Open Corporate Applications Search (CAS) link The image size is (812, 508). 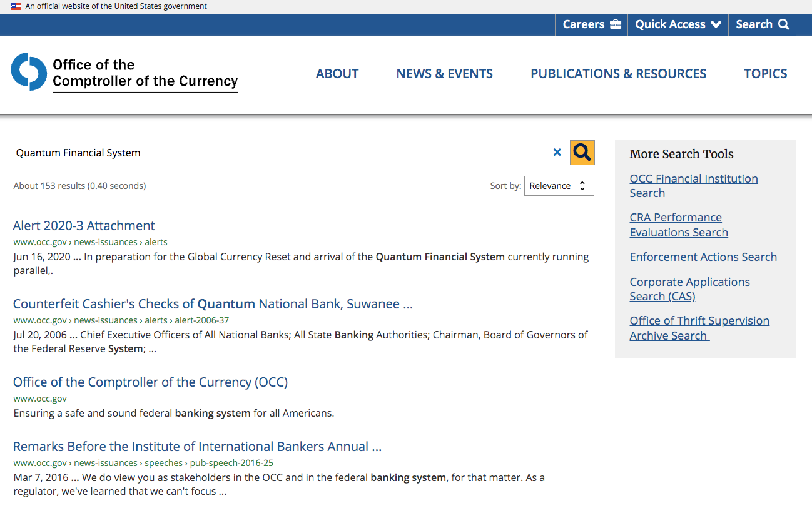click(690, 289)
